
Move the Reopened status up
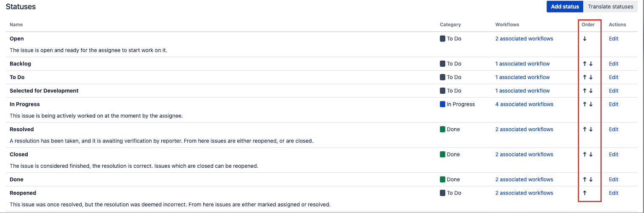tap(585, 193)
